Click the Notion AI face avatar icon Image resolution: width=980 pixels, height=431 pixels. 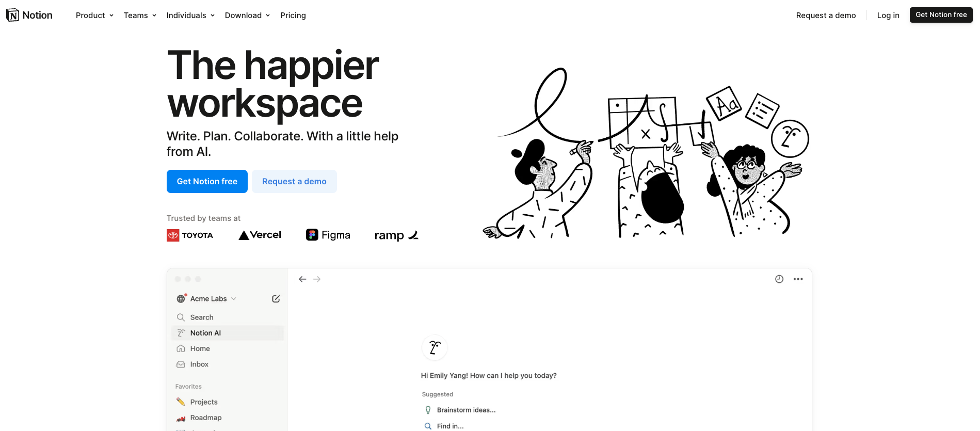(x=435, y=348)
